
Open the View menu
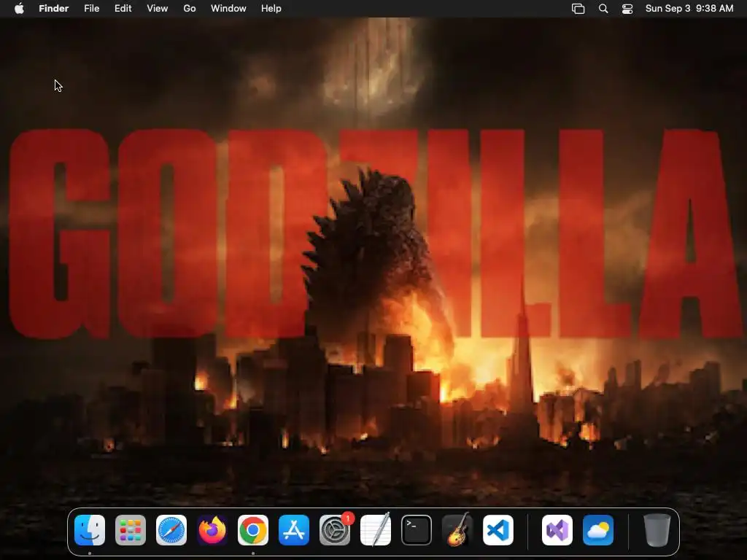point(158,9)
